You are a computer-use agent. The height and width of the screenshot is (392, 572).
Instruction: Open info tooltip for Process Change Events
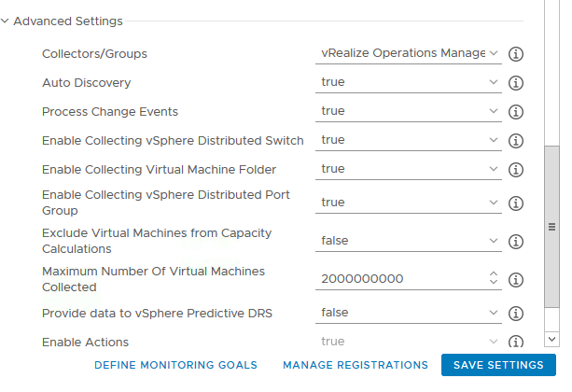[516, 112]
